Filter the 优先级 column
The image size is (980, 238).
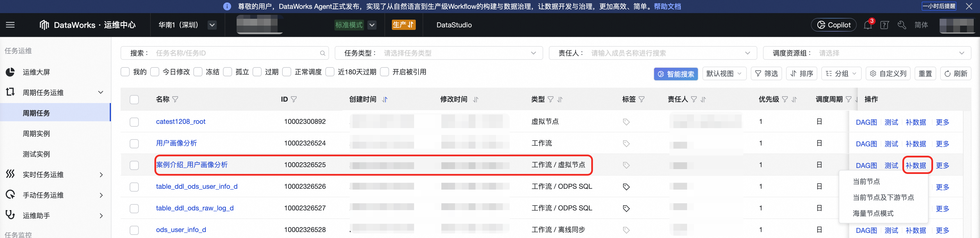click(x=785, y=99)
